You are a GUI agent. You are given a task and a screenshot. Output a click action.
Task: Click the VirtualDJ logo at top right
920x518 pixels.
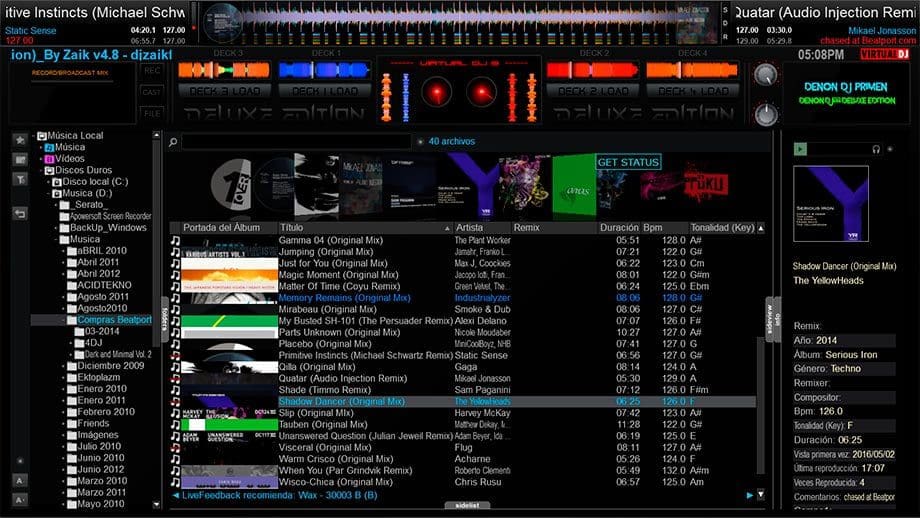click(885, 55)
